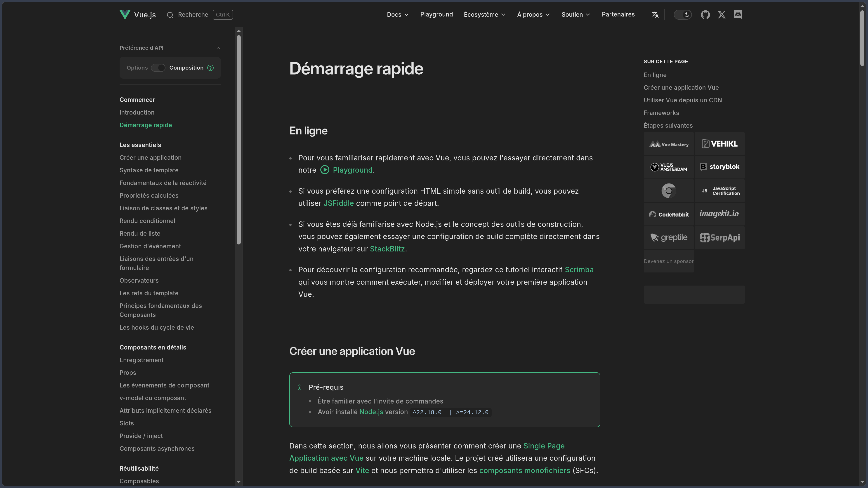Open Observateurs sidebar item
This screenshot has width=868, height=488.
point(139,281)
